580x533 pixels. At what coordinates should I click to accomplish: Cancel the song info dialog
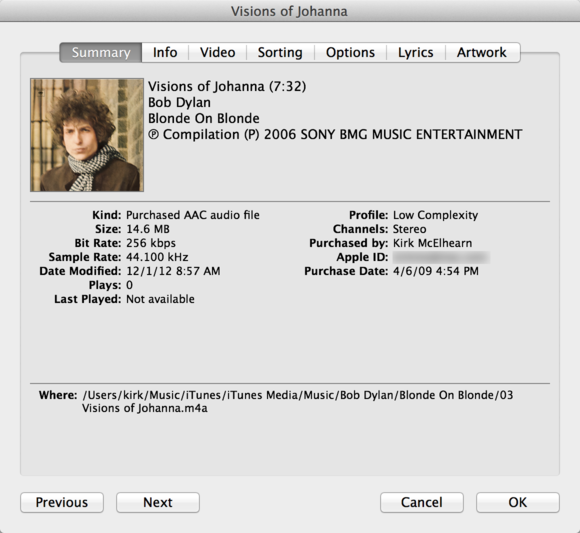pos(422,502)
